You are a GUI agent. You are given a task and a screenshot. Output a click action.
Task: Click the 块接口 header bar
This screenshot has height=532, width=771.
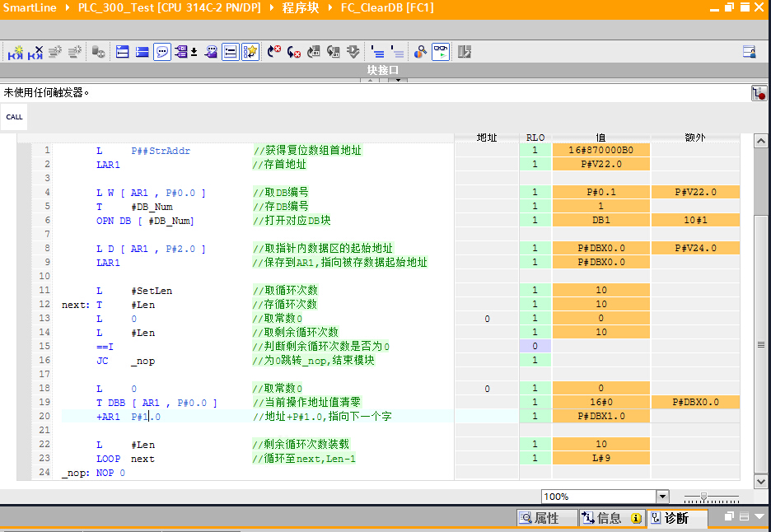click(382, 70)
